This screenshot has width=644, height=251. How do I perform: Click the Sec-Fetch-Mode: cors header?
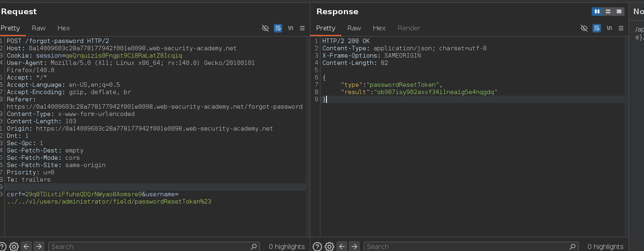43,158
